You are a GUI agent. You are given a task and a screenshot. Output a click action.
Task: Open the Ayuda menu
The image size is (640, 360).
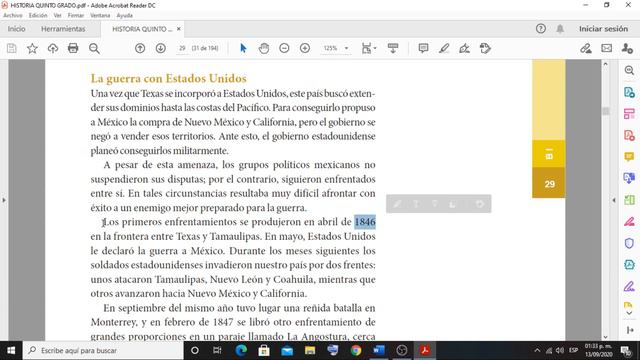pyautogui.click(x=124, y=16)
